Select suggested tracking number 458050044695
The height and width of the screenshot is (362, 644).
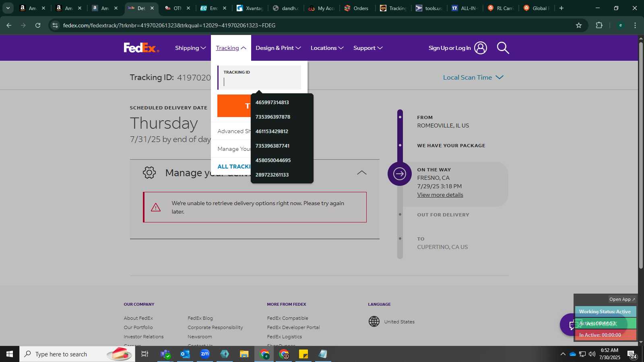point(282,160)
